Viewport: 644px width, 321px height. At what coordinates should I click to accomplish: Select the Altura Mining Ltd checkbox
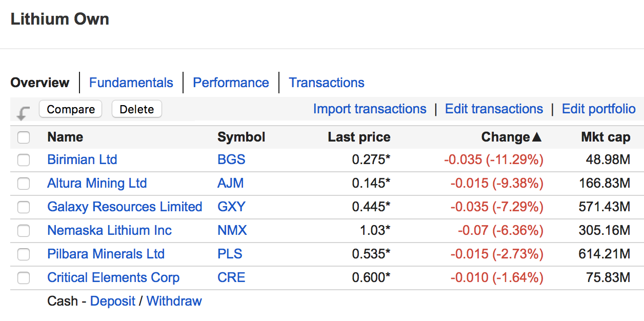[24, 184]
